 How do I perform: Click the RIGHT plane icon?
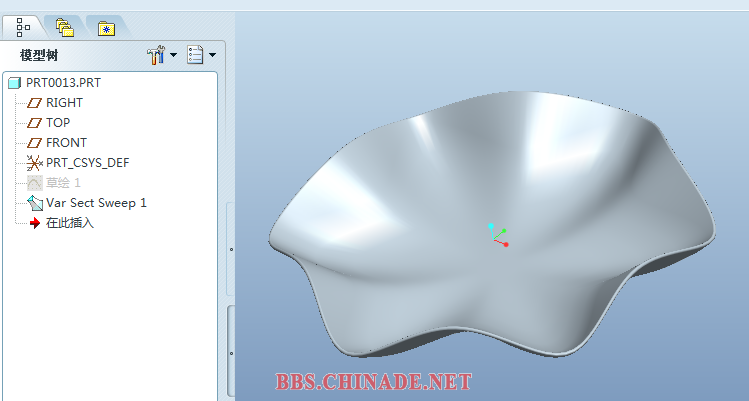[34, 103]
